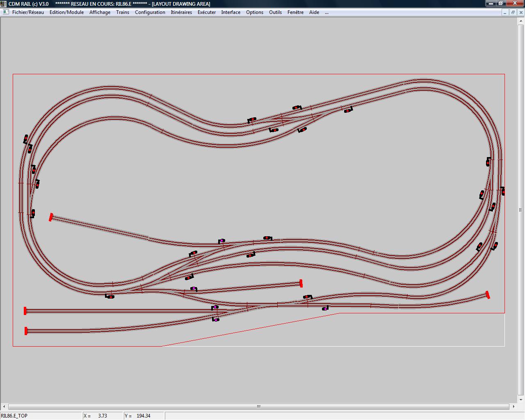
Task: Open the Exécuter menu
Action: point(207,12)
